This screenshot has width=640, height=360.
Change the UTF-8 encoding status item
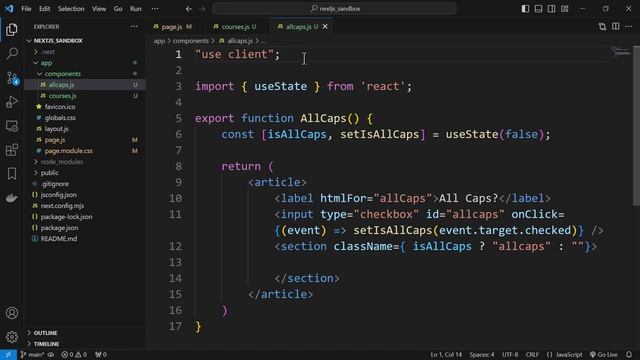tap(510, 354)
